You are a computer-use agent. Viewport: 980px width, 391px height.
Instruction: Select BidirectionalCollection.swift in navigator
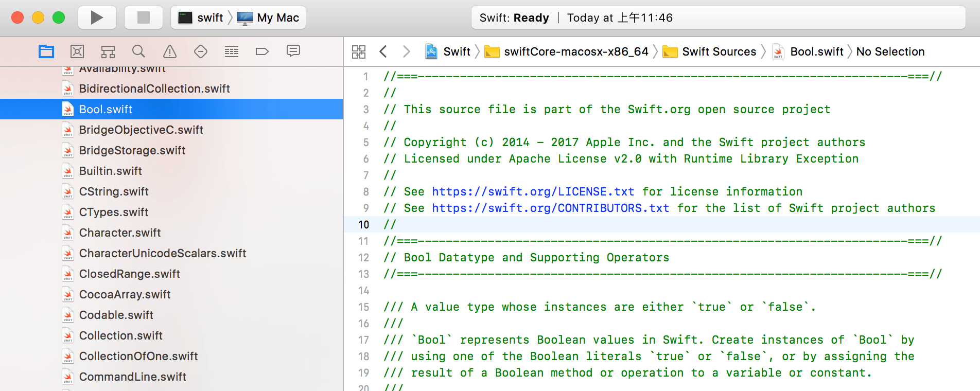pyautogui.click(x=171, y=88)
